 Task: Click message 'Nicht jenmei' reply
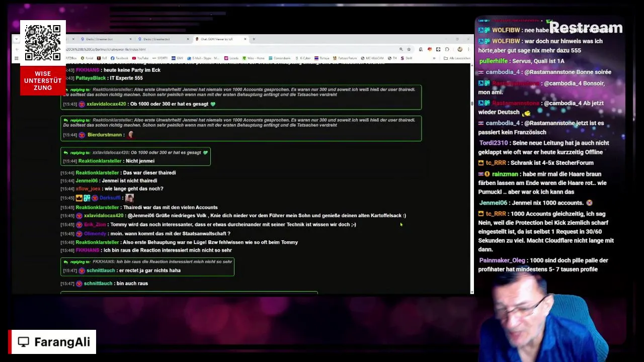tap(140, 161)
